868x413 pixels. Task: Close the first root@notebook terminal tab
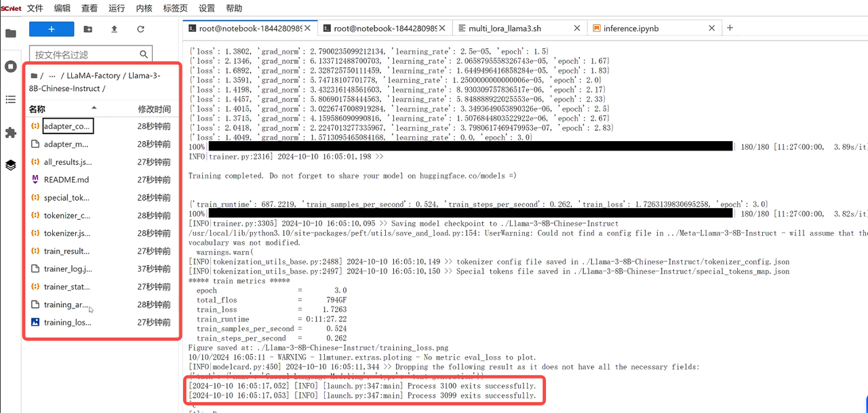(x=308, y=28)
